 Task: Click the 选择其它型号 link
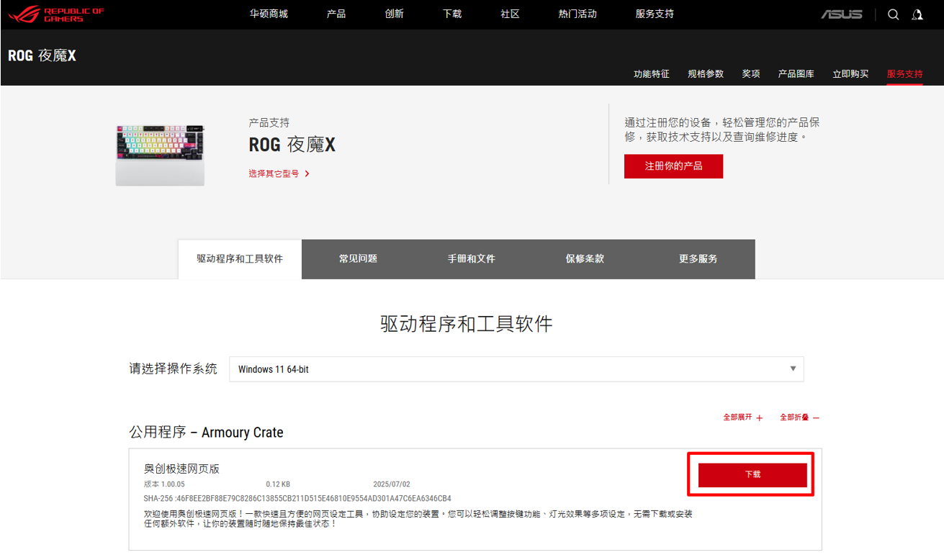click(274, 173)
